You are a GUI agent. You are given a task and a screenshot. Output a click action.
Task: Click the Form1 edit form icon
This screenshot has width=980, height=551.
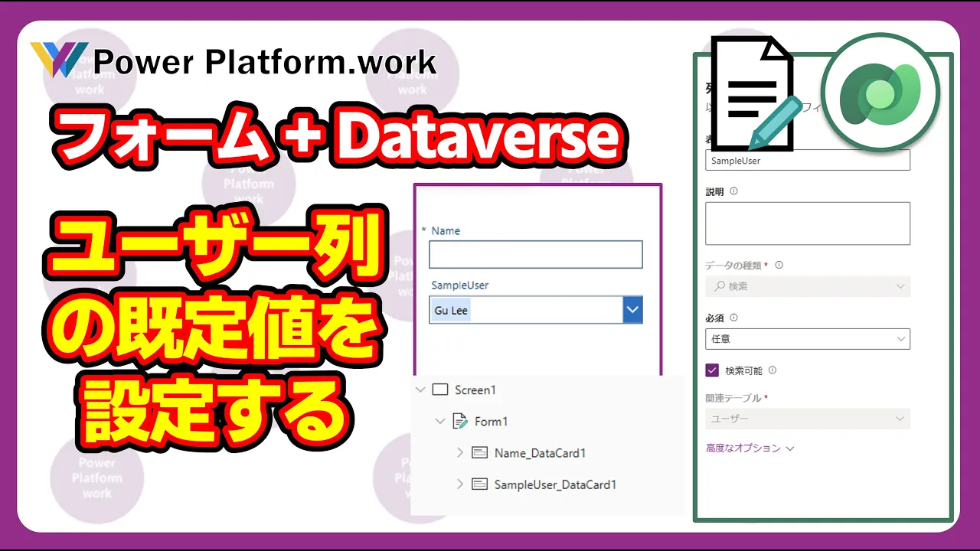(460, 421)
